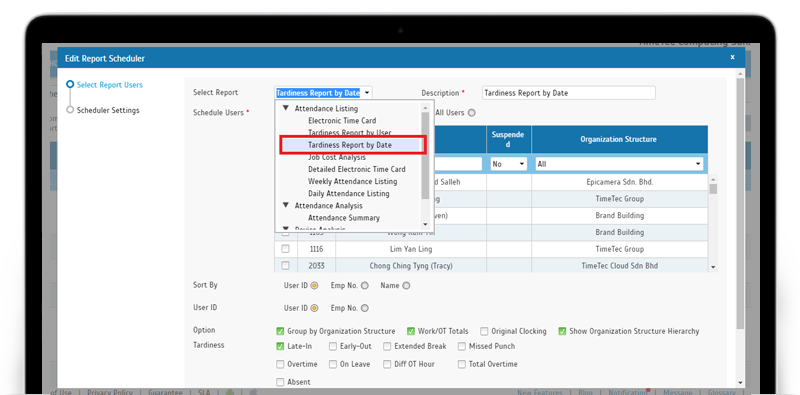Toggle Show Organization Structure Hierarchy checkbox
This screenshot has width=800, height=395.
(562, 331)
